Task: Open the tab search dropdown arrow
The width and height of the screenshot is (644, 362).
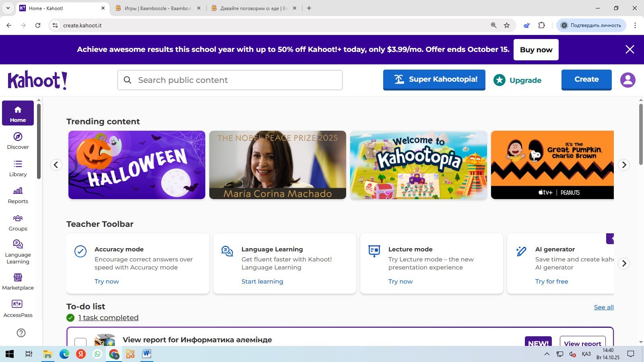Action: click(x=8, y=8)
